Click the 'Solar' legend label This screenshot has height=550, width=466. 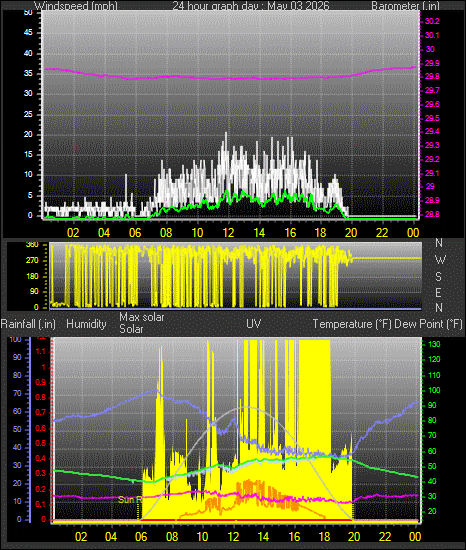131,329
